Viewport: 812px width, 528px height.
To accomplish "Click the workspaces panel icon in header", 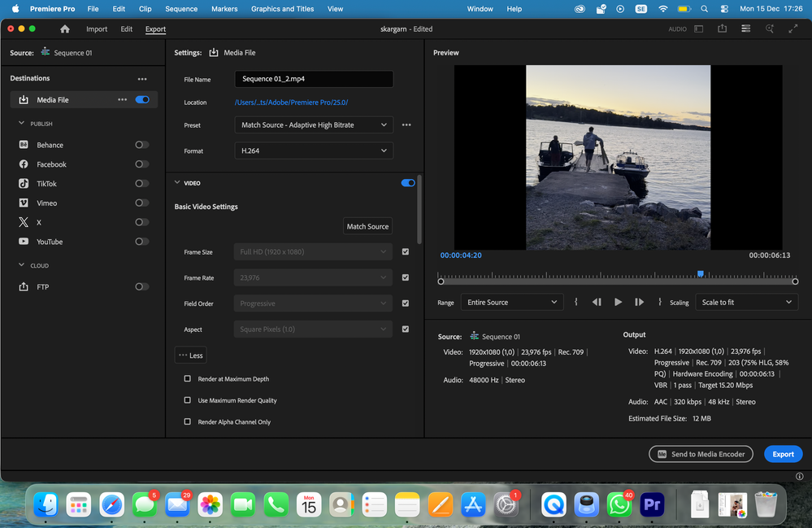I will [x=698, y=29].
